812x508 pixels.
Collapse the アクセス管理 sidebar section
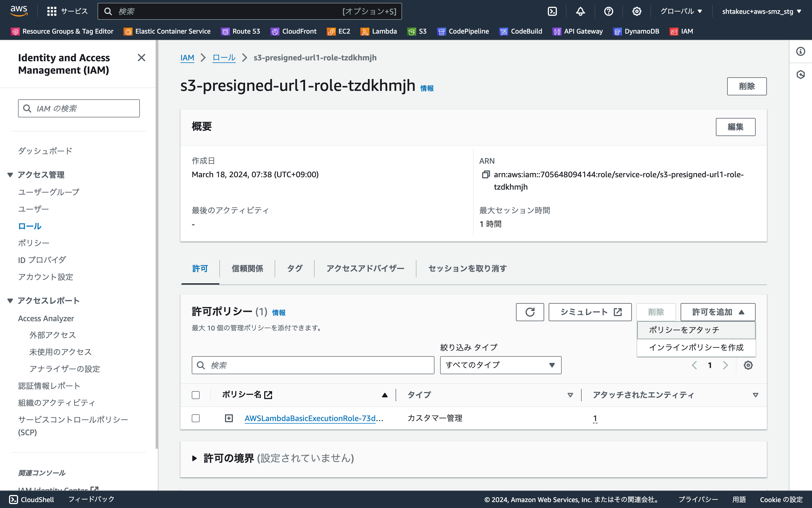coord(10,175)
